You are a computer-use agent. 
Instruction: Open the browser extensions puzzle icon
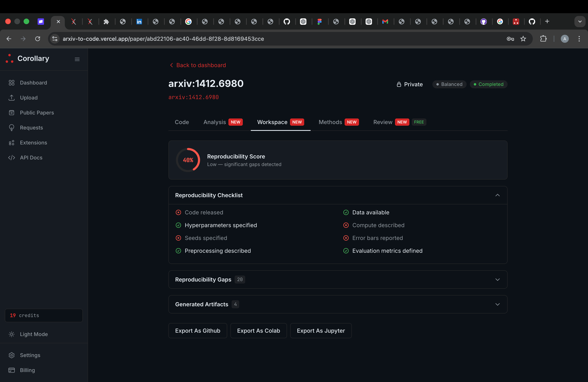pos(543,39)
